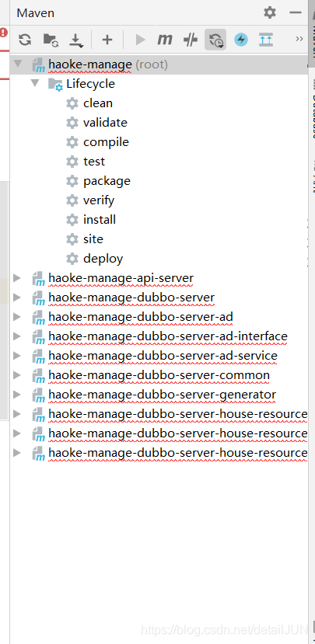Select the Lifecycle folder
The height and width of the screenshot is (644, 315).
pyautogui.click(x=90, y=84)
